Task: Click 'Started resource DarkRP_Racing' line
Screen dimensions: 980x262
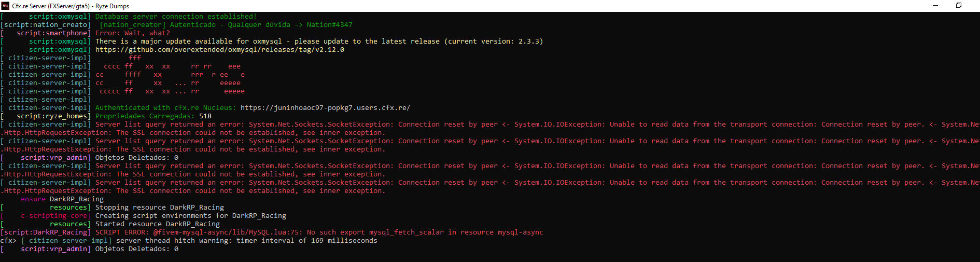Action: (x=158, y=224)
